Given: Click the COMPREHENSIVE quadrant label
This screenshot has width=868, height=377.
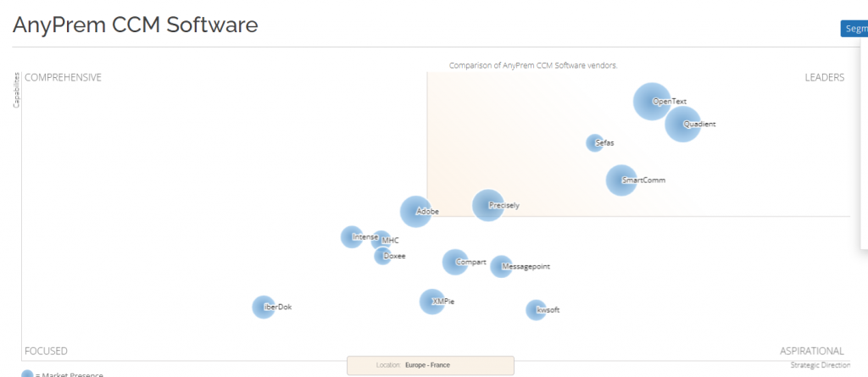Looking at the screenshot, I should click(x=63, y=77).
